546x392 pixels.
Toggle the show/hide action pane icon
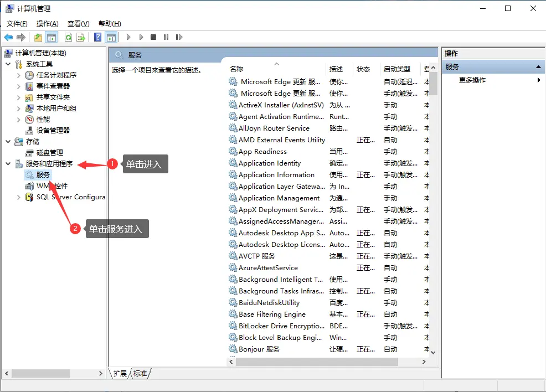pyautogui.click(x=111, y=37)
